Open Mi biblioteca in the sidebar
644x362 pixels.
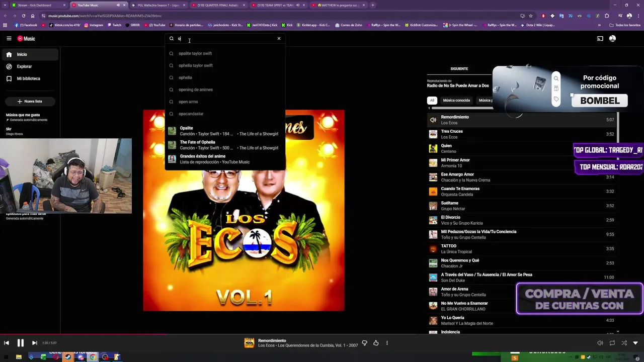pyautogui.click(x=30, y=78)
